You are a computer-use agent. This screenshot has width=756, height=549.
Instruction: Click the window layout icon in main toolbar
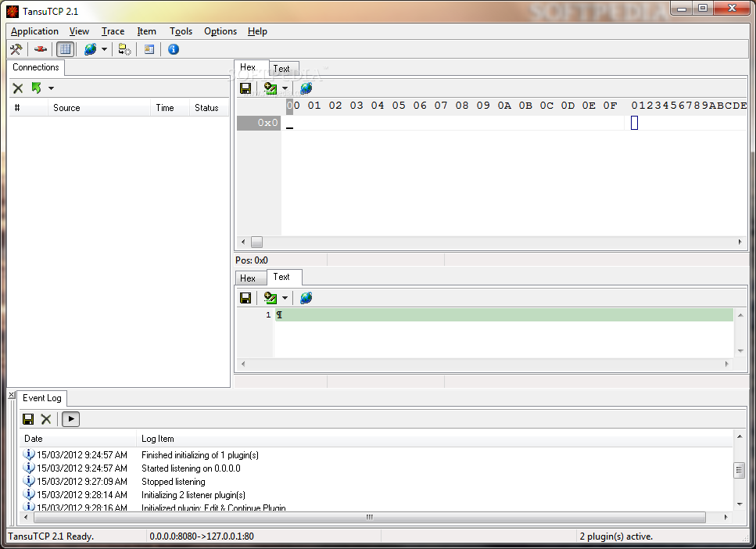click(149, 49)
